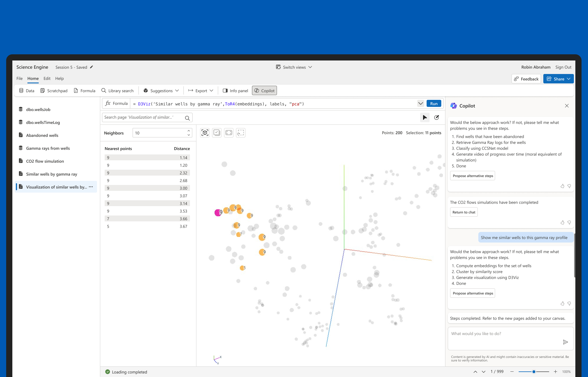Click the clear selection dashed-box icon
This screenshot has width=588, height=377.
point(240,133)
